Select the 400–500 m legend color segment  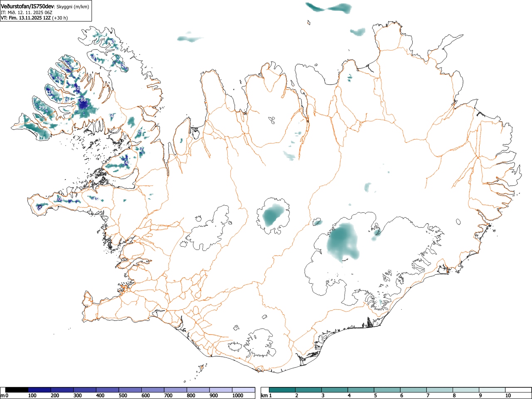108,390
